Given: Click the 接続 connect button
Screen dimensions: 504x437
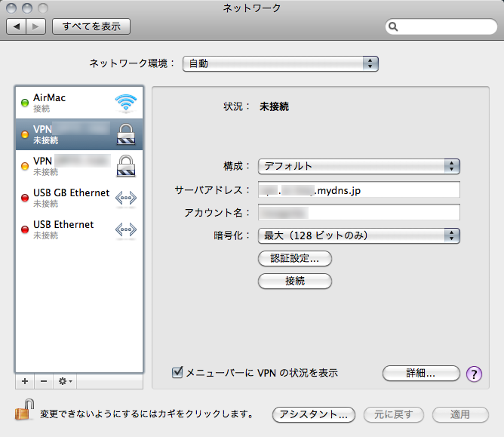Looking at the screenshot, I should coord(295,281).
